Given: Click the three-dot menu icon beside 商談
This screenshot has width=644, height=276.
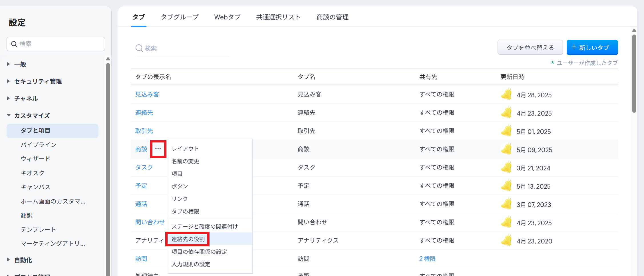Looking at the screenshot, I should tap(158, 149).
